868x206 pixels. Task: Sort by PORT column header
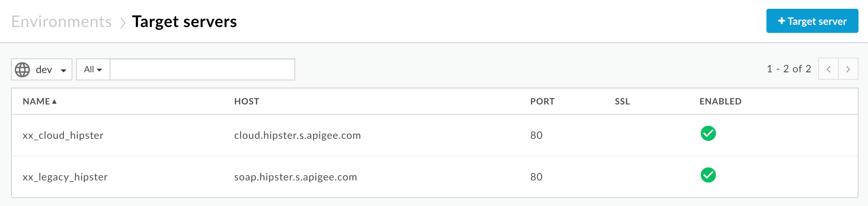click(542, 102)
